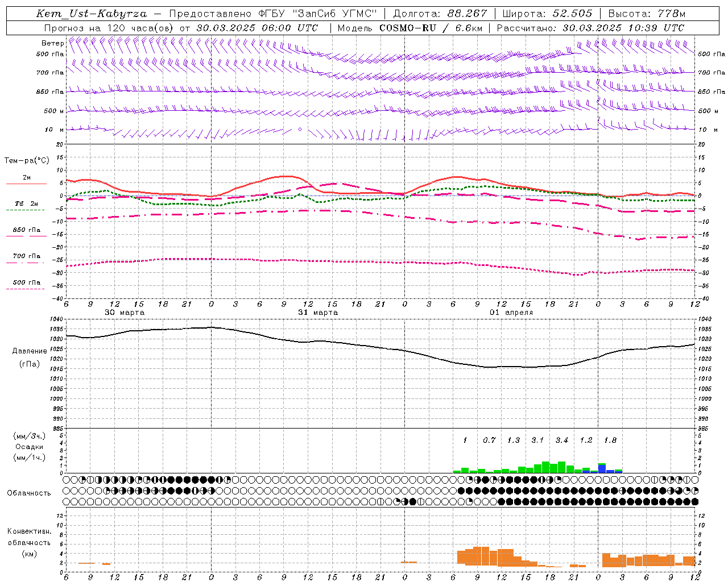Select the Прогноз на 120 часа(ов) text
Viewport: 728px width, 582px height.
110,28
